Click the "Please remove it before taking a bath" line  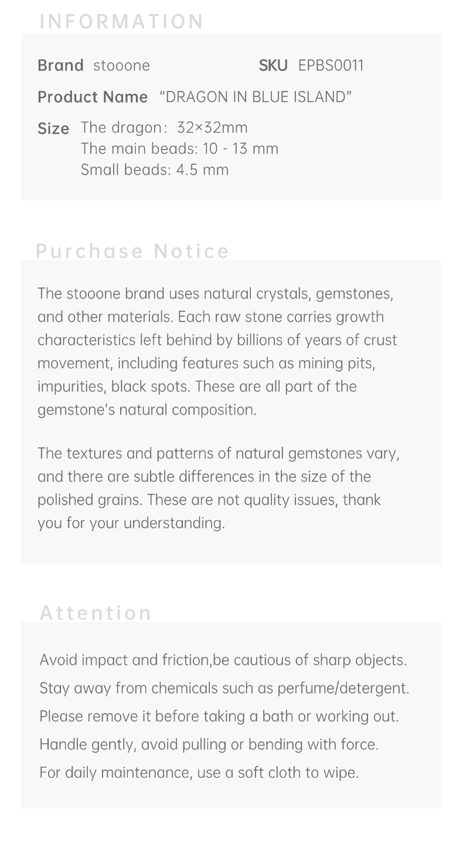219,716
